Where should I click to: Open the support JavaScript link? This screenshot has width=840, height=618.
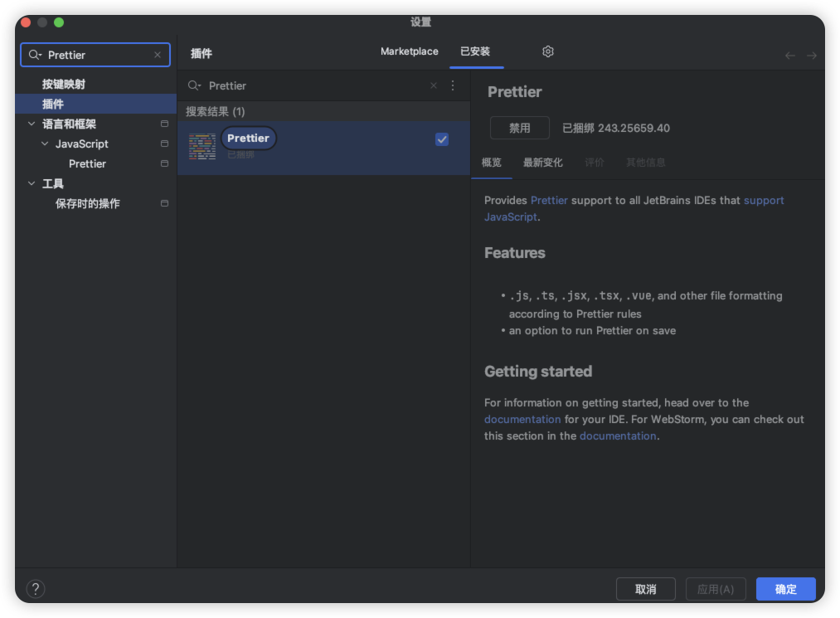764,201
